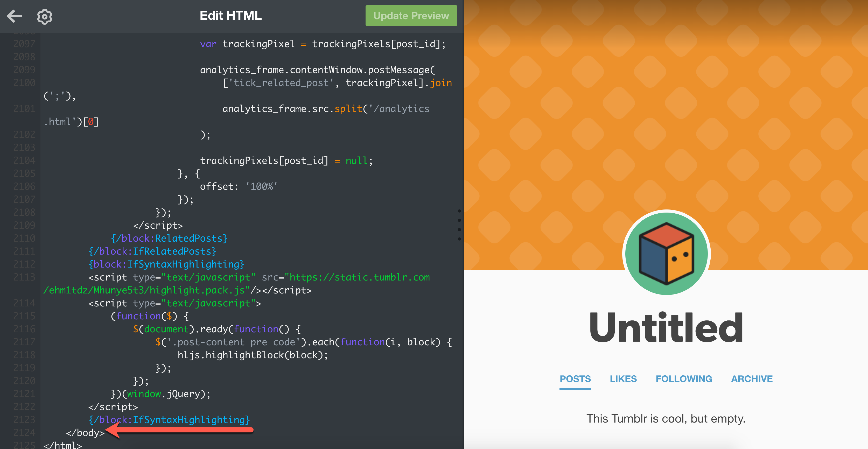
Task: Click the blog avatar cube image
Action: (x=666, y=253)
